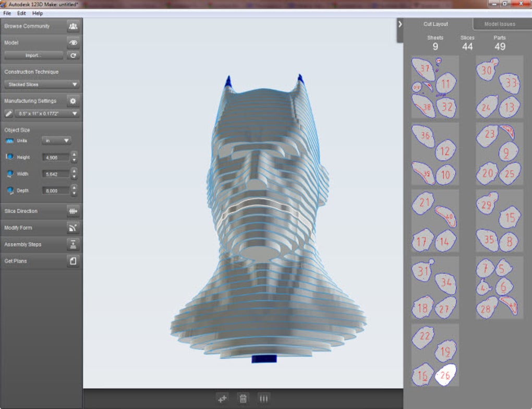Open the Help menu
532x409 pixels.
click(38, 13)
